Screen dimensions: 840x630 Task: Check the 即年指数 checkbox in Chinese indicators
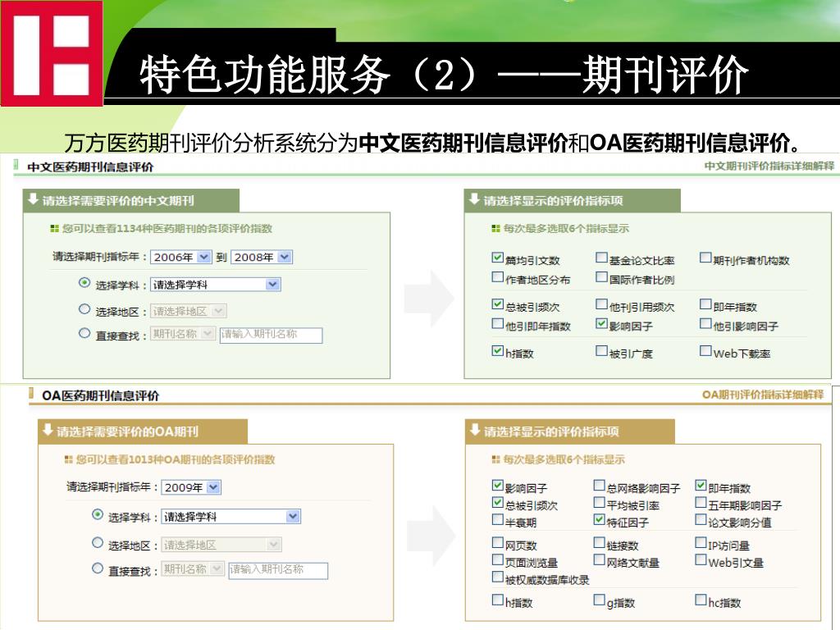click(x=705, y=304)
